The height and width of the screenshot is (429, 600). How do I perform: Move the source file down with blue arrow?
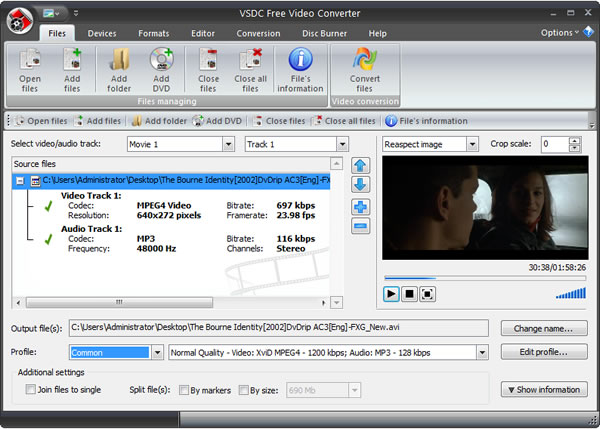[360, 184]
